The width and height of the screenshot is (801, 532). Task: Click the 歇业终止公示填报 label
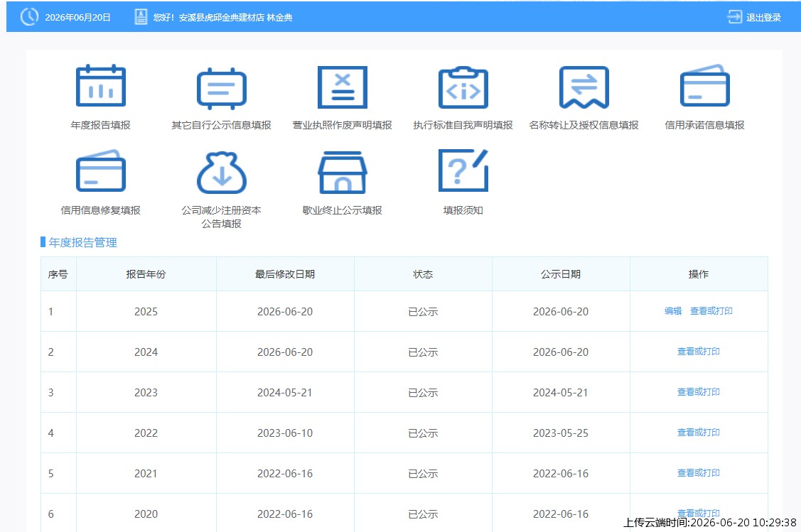coord(343,210)
